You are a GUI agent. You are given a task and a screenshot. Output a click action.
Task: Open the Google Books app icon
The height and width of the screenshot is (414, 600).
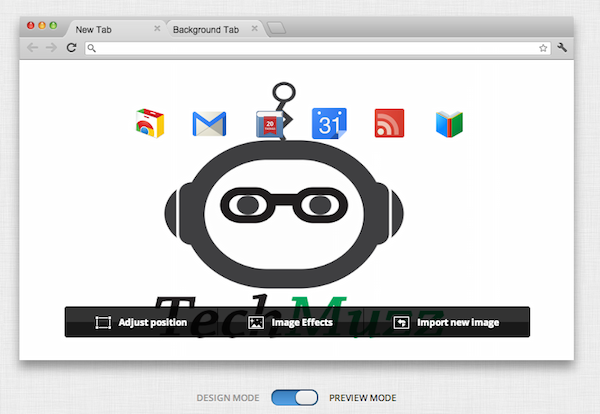[449, 124]
